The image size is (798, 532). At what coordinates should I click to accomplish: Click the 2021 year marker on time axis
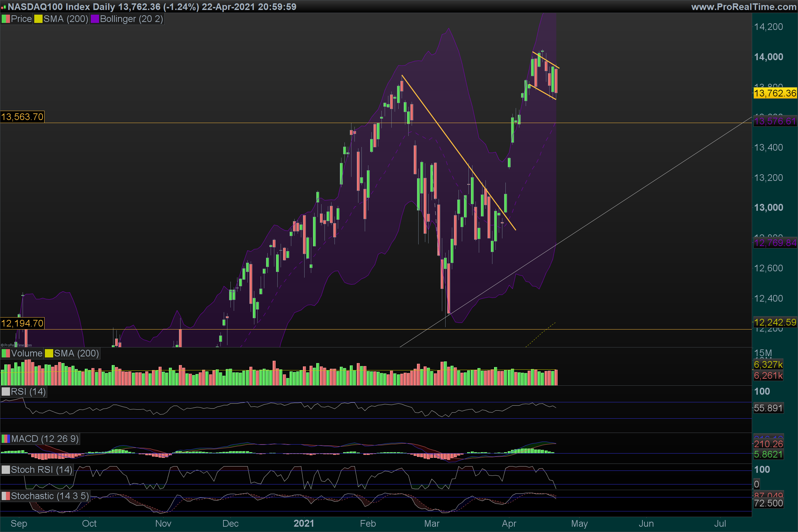click(x=304, y=523)
